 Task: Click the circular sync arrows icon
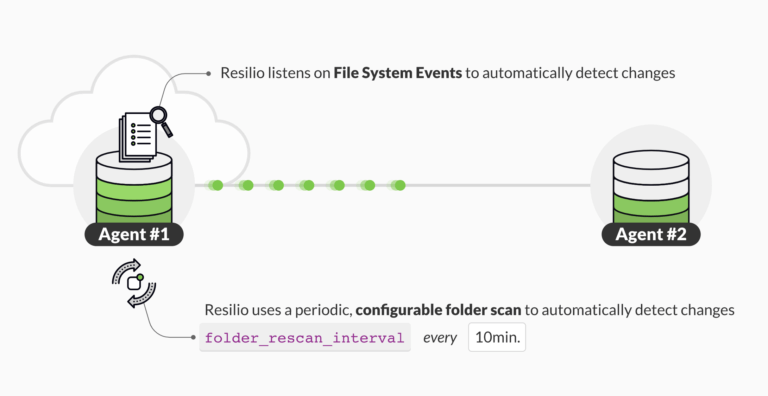(x=134, y=283)
